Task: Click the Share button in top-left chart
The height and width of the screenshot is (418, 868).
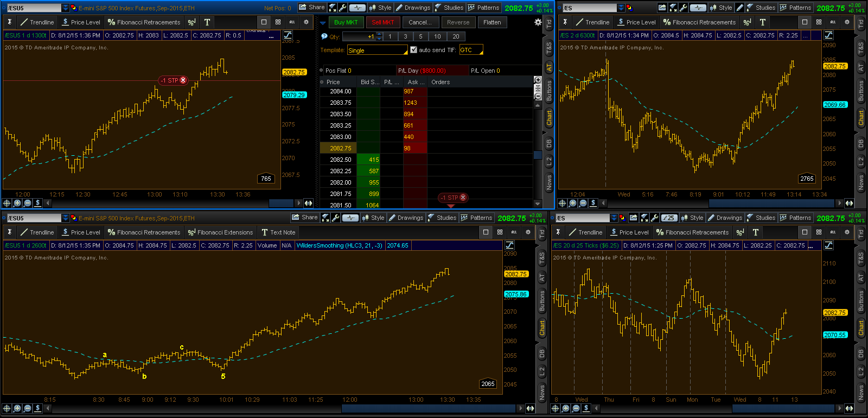Action: 312,8
